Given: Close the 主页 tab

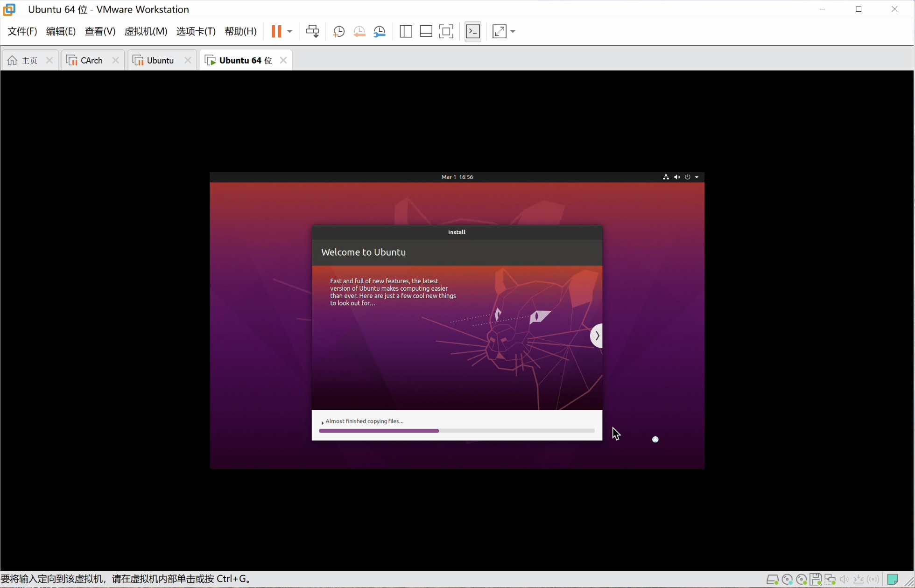Looking at the screenshot, I should click(x=49, y=60).
